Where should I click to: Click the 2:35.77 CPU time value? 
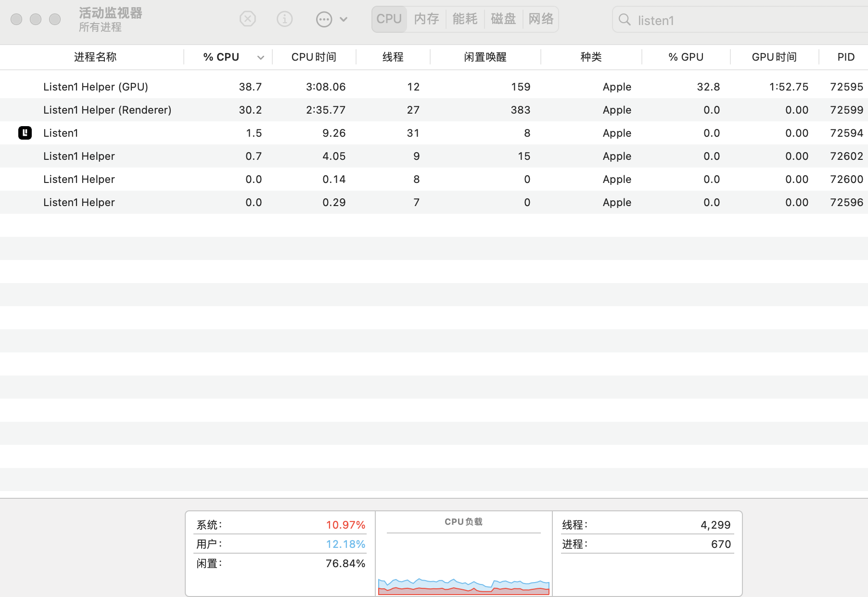tap(326, 110)
